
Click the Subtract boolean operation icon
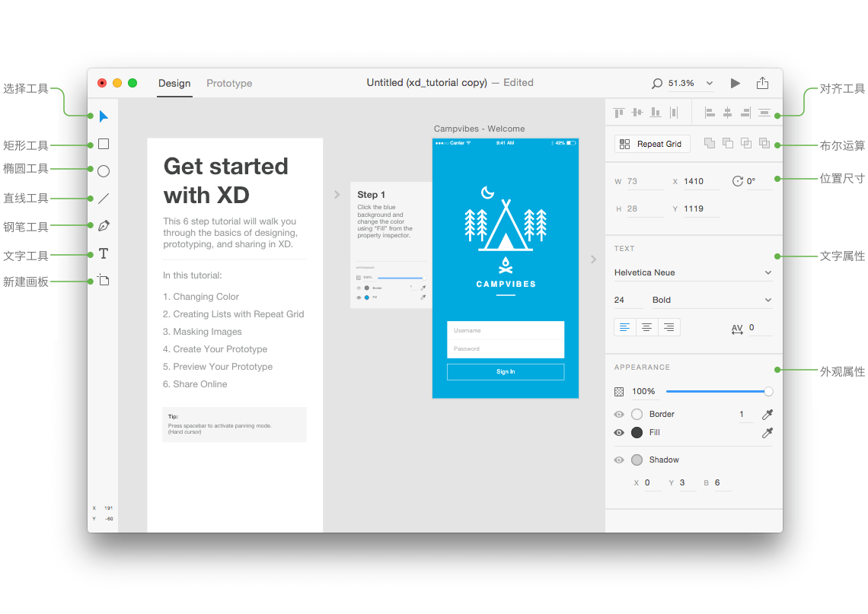pyautogui.click(x=727, y=143)
